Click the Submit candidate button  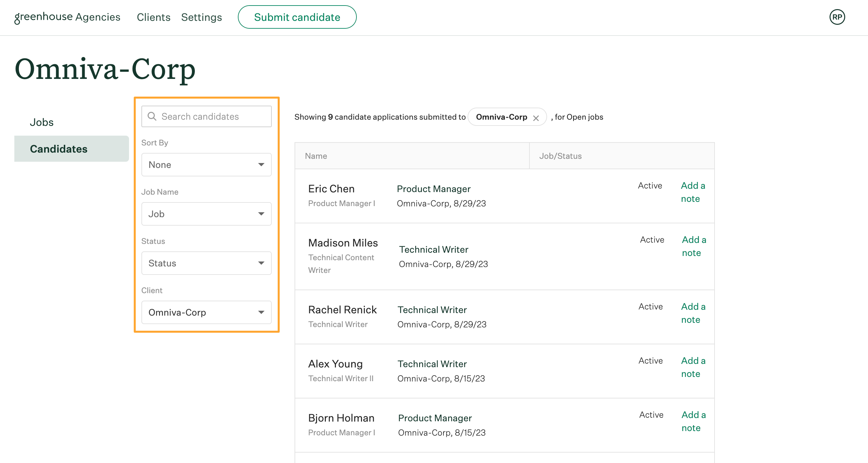pyautogui.click(x=297, y=17)
